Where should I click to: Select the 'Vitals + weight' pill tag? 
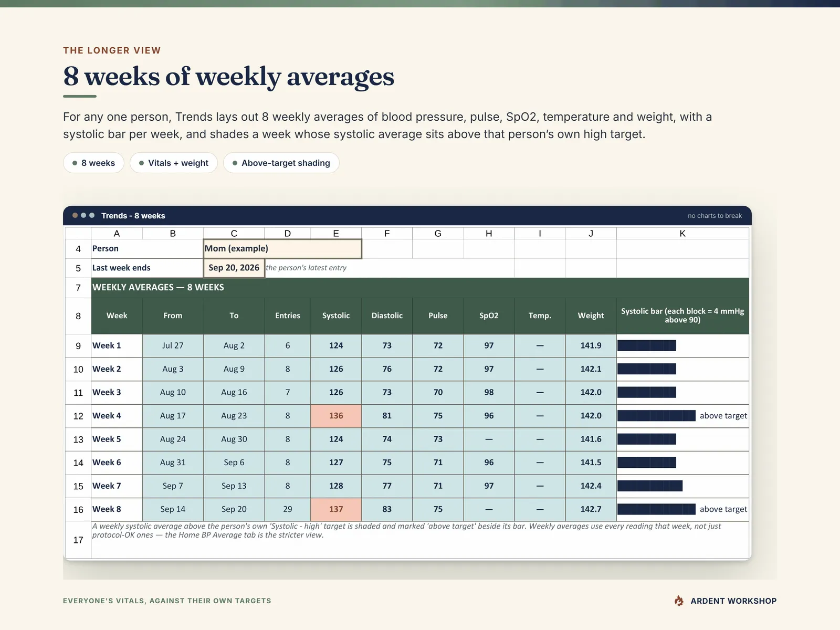click(x=174, y=163)
